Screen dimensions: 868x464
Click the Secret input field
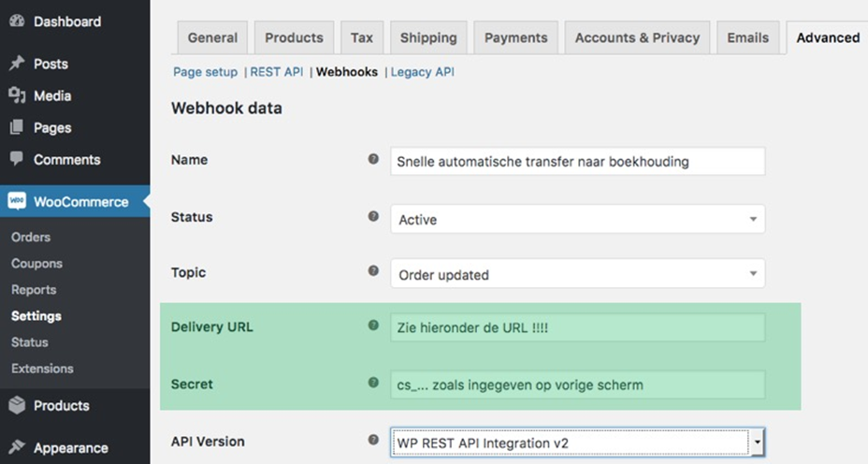coord(578,384)
